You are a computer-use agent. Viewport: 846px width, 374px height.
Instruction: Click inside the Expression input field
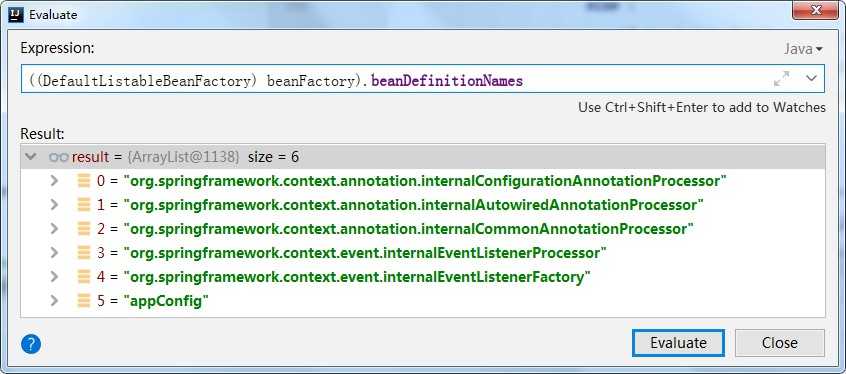(x=394, y=79)
